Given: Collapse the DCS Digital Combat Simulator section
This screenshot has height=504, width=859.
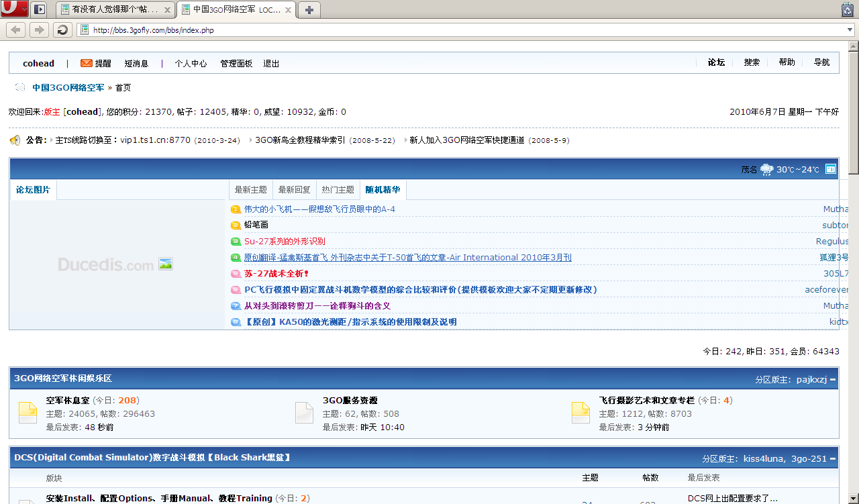Looking at the screenshot, I should (833, 459).
